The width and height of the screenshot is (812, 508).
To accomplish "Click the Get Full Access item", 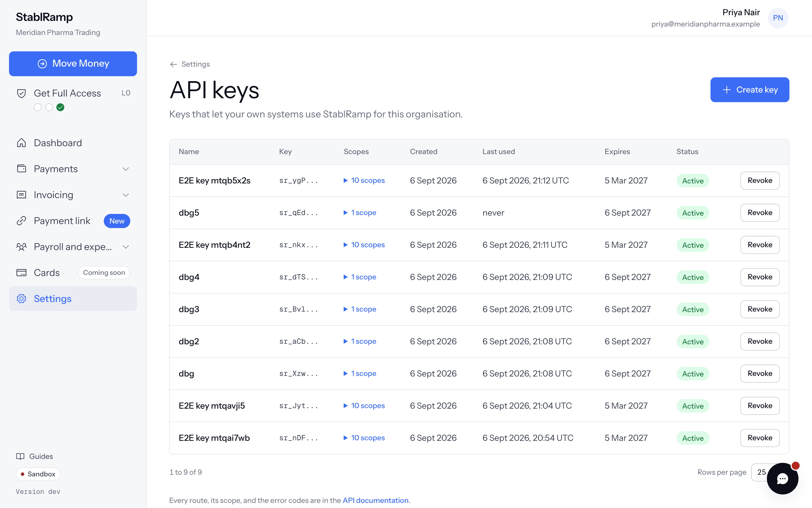I will [73, 99].
